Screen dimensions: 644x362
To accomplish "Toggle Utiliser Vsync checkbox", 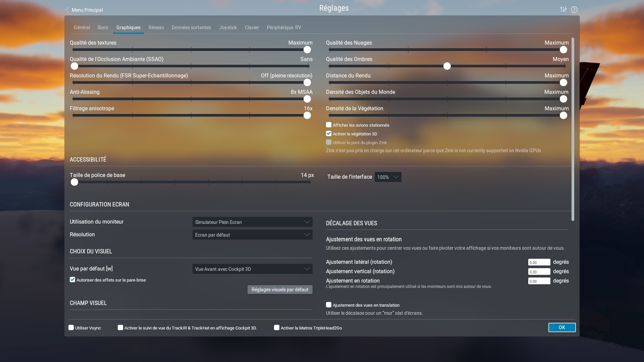I will point(71,328).
